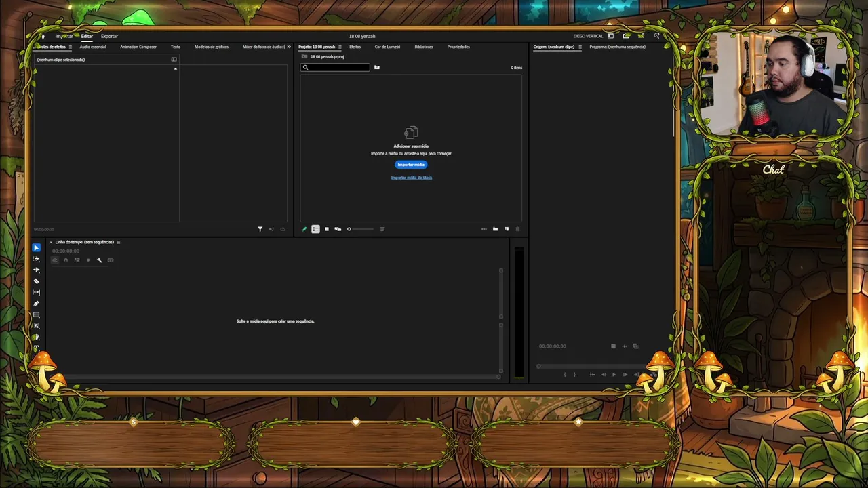868x488 pixels.
Task: Open the Project panel hamburger menu
Action: click(x=340, y=47)
